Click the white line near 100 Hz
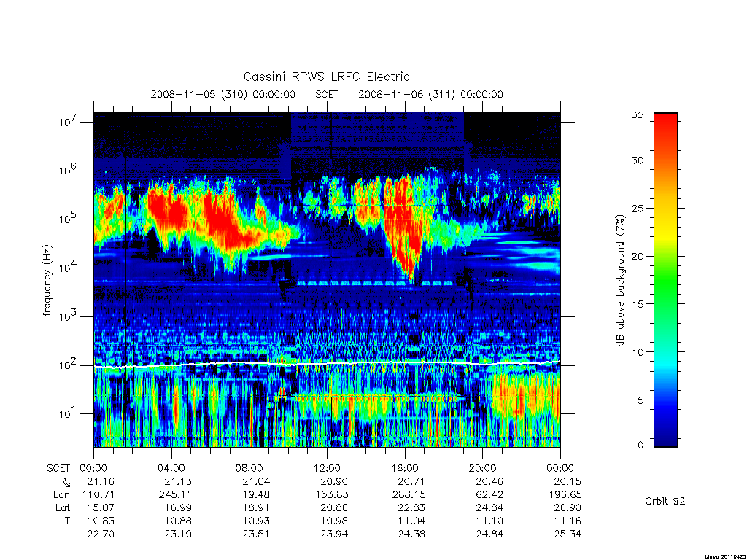 [x=327, y=364]
